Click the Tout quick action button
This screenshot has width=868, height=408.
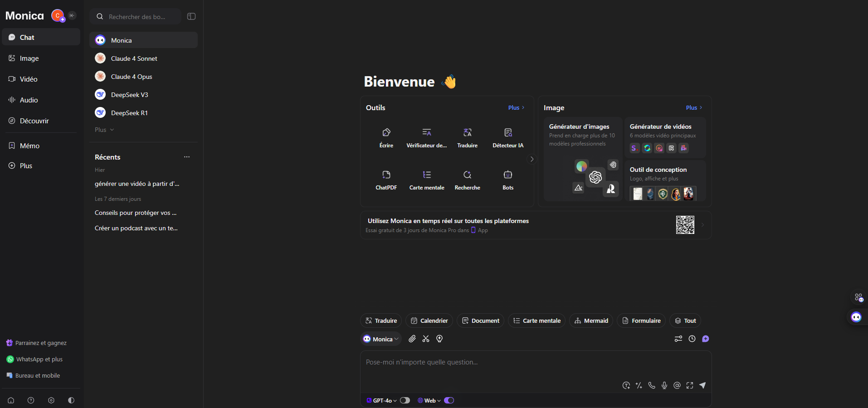pos(685,321)
